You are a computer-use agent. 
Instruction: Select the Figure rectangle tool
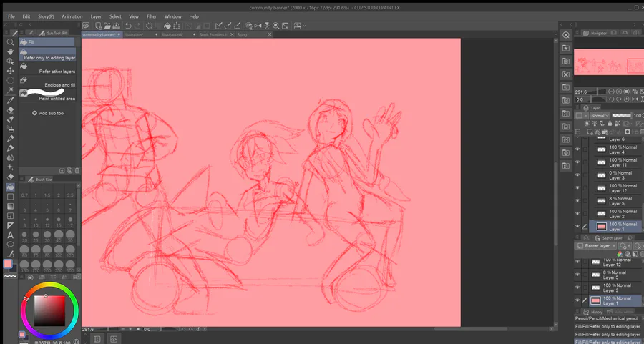(x=10, y=197)
